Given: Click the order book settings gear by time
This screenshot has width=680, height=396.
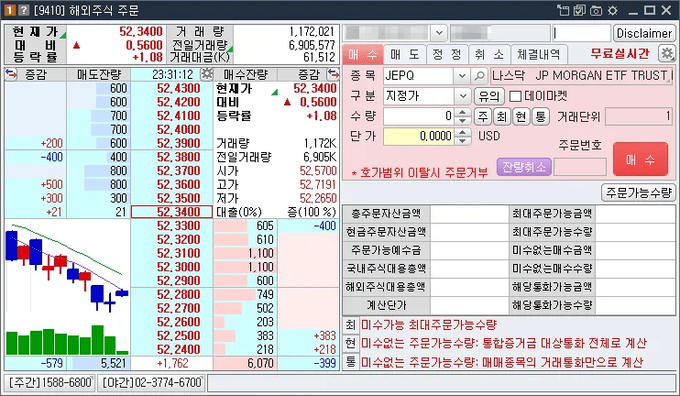Looking at the screenshot, I should click(x=207, y=74).
